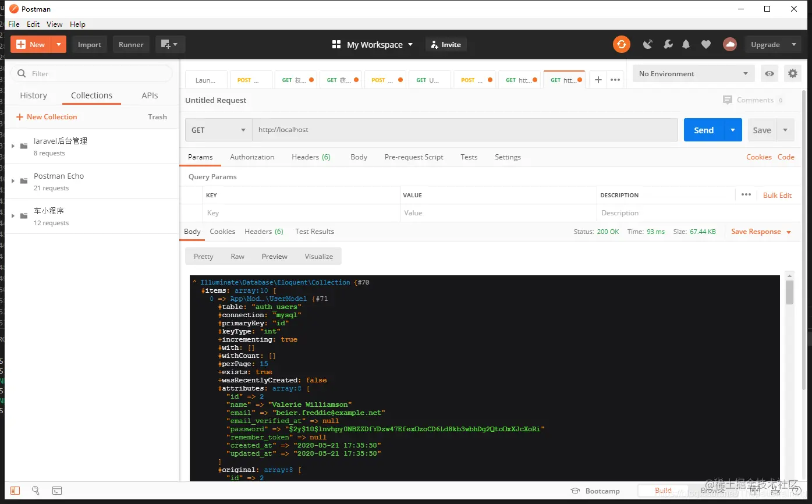This screenshot has height=504, width=812.
Task: Open the cloud user avatar
Action: 730,44
